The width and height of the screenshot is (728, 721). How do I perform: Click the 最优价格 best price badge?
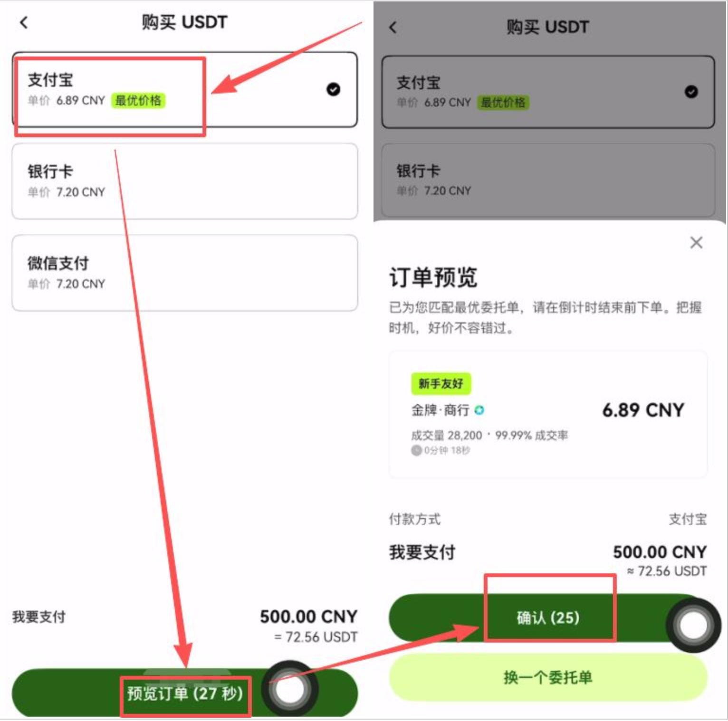(x=138, y=100)
